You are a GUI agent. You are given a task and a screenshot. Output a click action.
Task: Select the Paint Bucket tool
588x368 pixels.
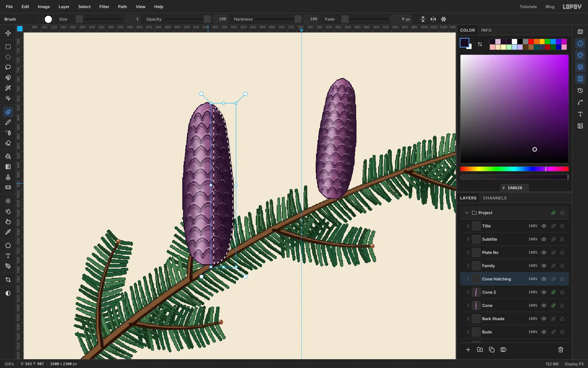pos(8,156)
